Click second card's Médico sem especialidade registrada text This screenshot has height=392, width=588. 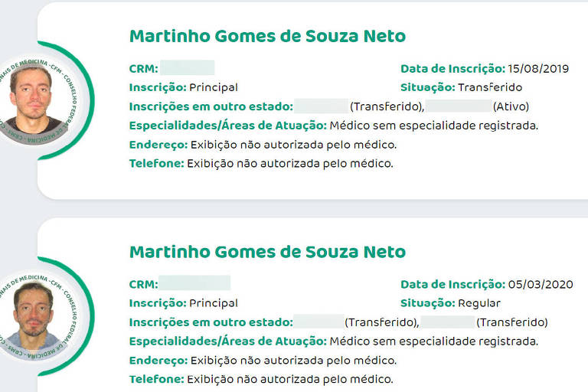click(434, 341)
